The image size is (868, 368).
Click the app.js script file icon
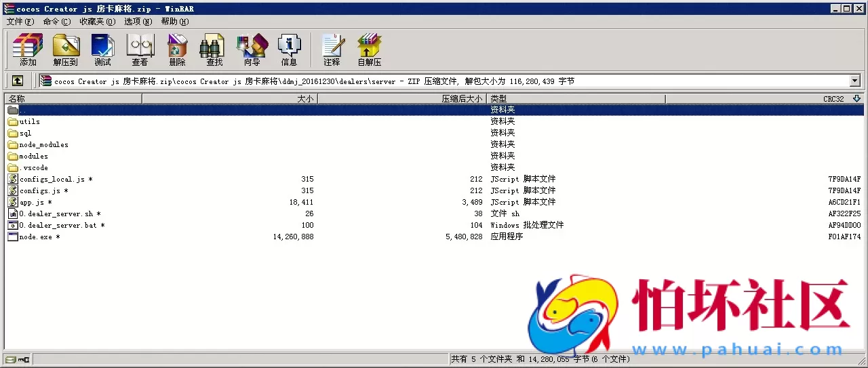tap(13, 202)
